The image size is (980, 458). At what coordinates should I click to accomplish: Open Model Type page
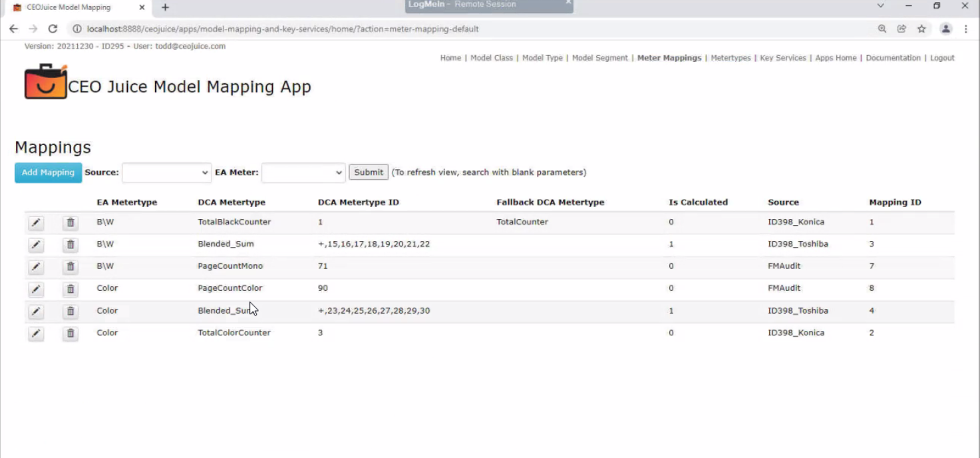542,58
